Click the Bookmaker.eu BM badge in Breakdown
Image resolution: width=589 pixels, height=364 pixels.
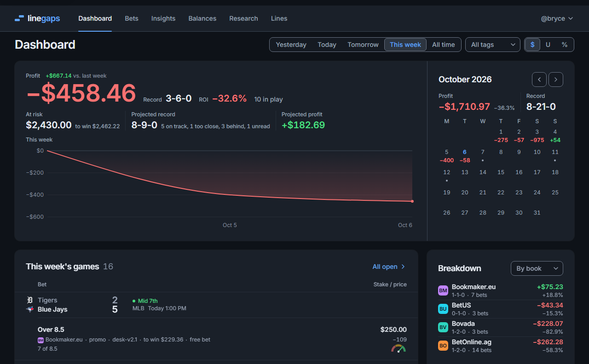click(443, 290)
